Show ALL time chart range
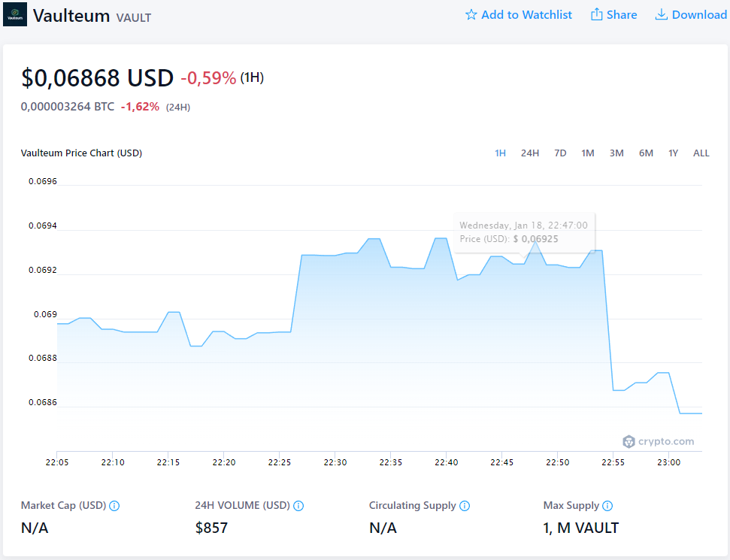Screen dimensions: 730x560 pyautogui.click(x=701, y=153)
